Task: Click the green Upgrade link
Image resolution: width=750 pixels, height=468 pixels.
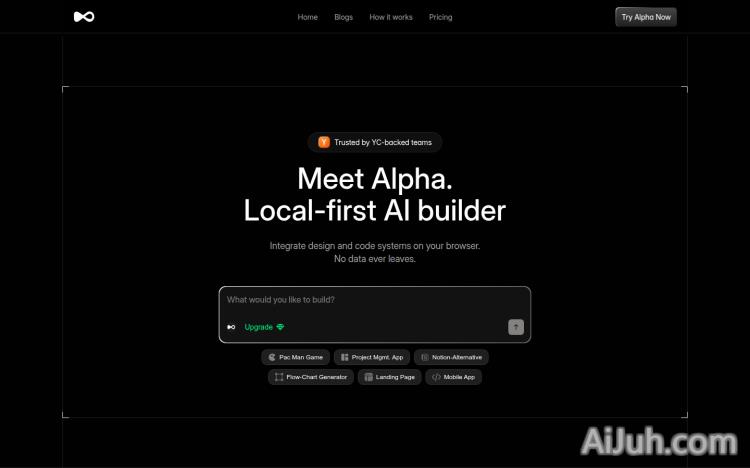Action: (258, 327)
